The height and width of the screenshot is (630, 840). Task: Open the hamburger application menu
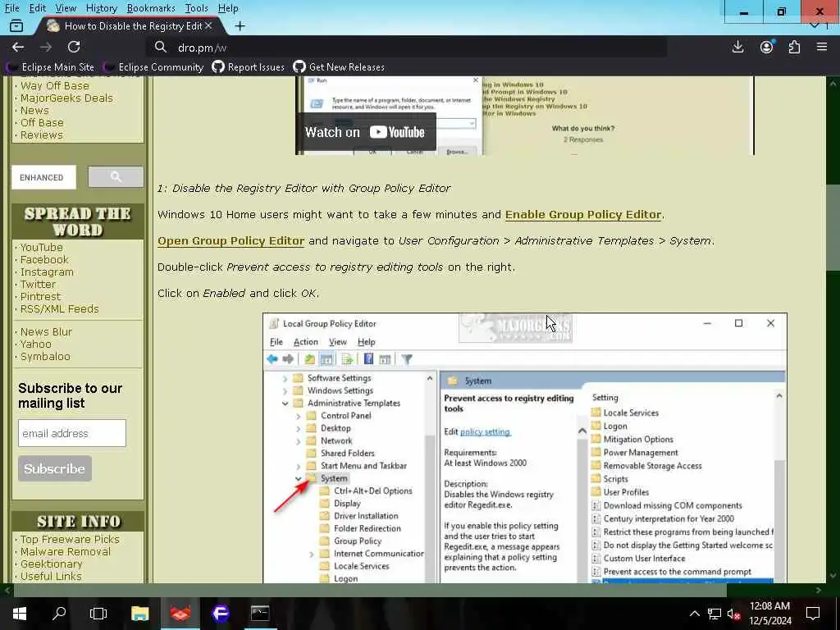click(x=822, y=47)
